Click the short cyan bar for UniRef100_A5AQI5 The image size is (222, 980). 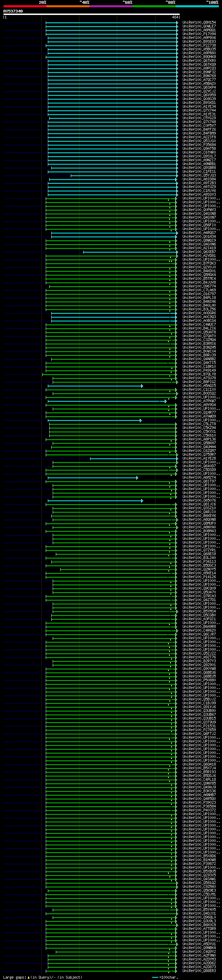(95, 386)
